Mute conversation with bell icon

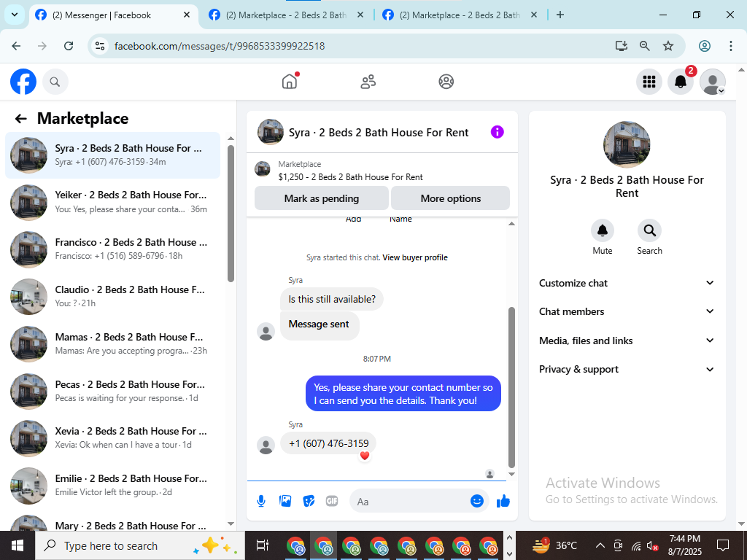pyautogui.click(x=602, y=230)
